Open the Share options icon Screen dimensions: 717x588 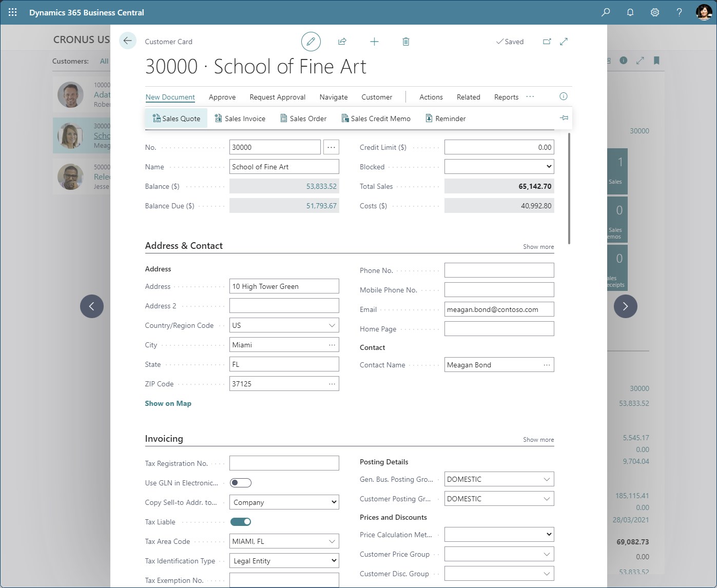point(342,42)
